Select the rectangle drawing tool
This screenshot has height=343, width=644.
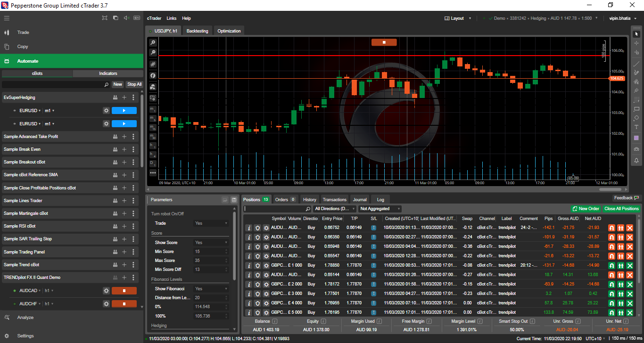point(636,109)
